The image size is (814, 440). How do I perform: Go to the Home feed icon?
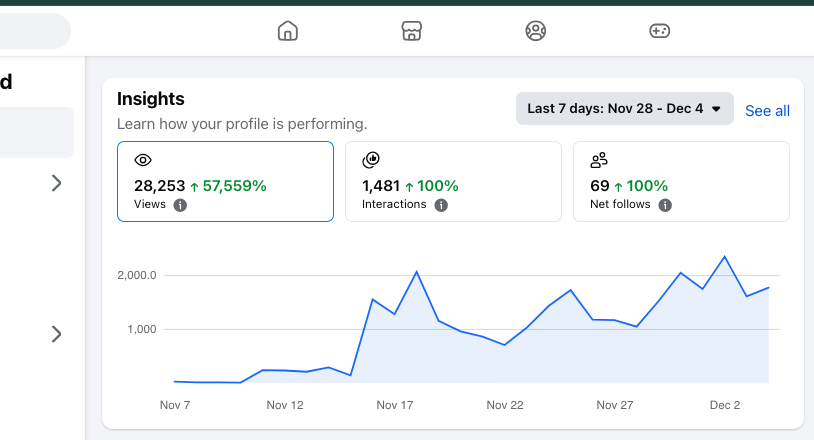288,31
